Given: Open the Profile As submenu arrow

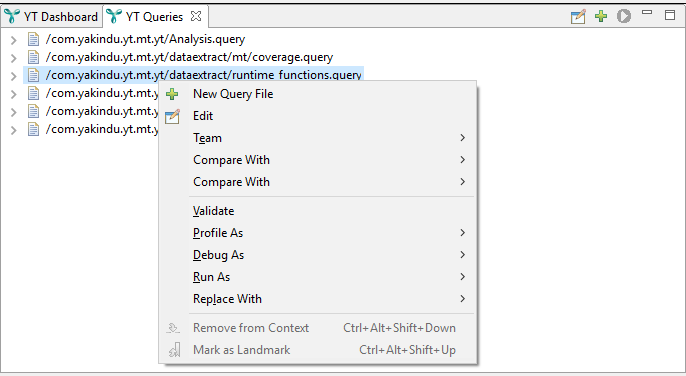Looking at the screenshot, I should click(x=462, y=233).
